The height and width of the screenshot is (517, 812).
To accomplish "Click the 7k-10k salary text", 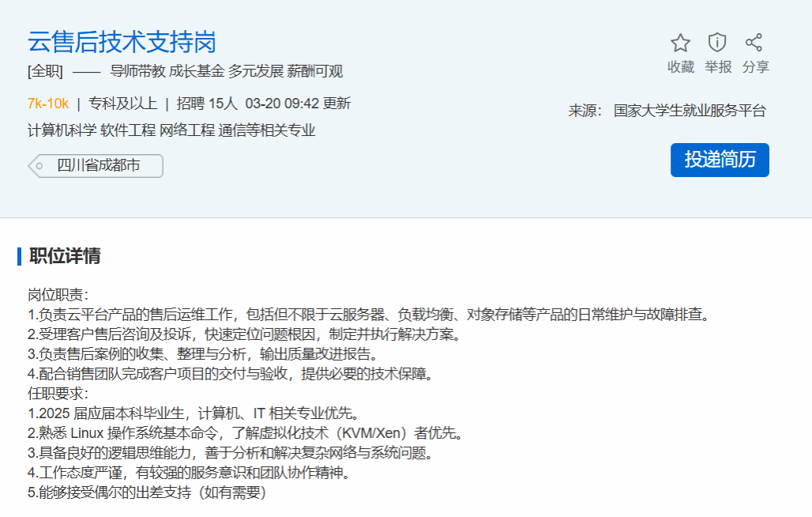I will pos(48,104).
